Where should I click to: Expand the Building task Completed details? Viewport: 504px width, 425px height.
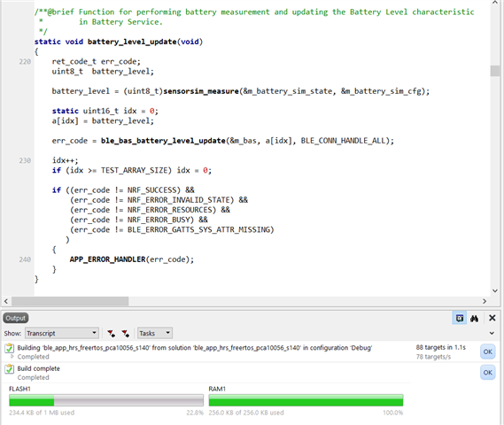coord(12,357)
